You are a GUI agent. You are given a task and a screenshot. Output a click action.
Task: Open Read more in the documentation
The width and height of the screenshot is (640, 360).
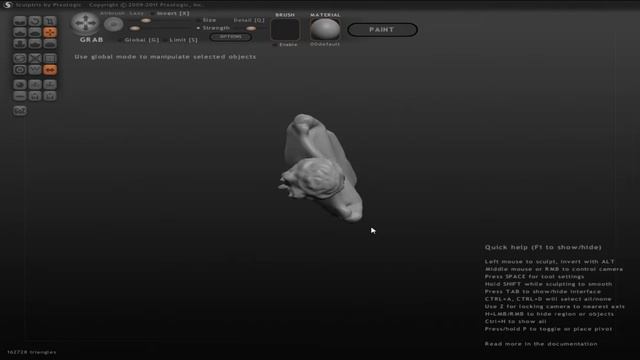541,344
